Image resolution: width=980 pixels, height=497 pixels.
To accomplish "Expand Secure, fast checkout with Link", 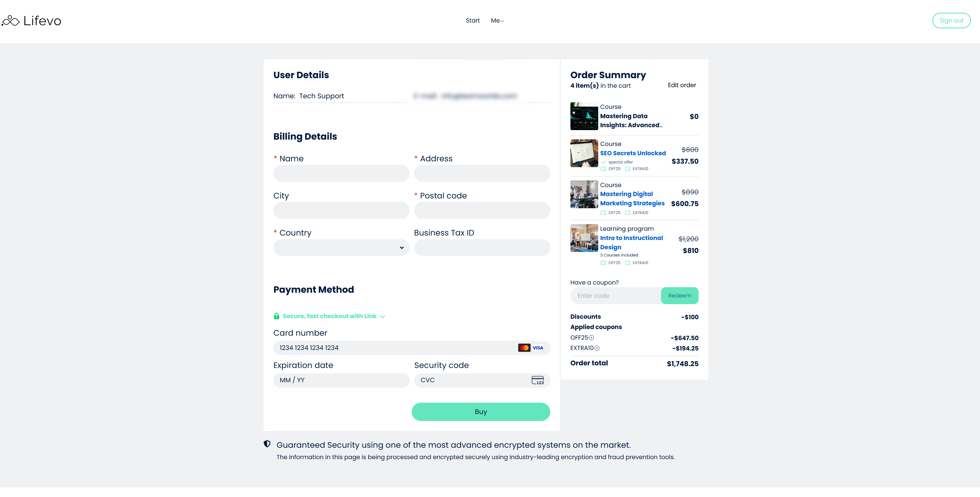I will [x=330, y=316].
